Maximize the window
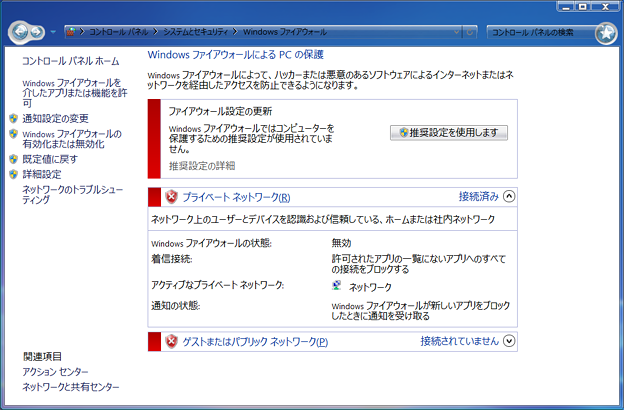The width and height of the screenshot is (624, 410). point(583,6)
